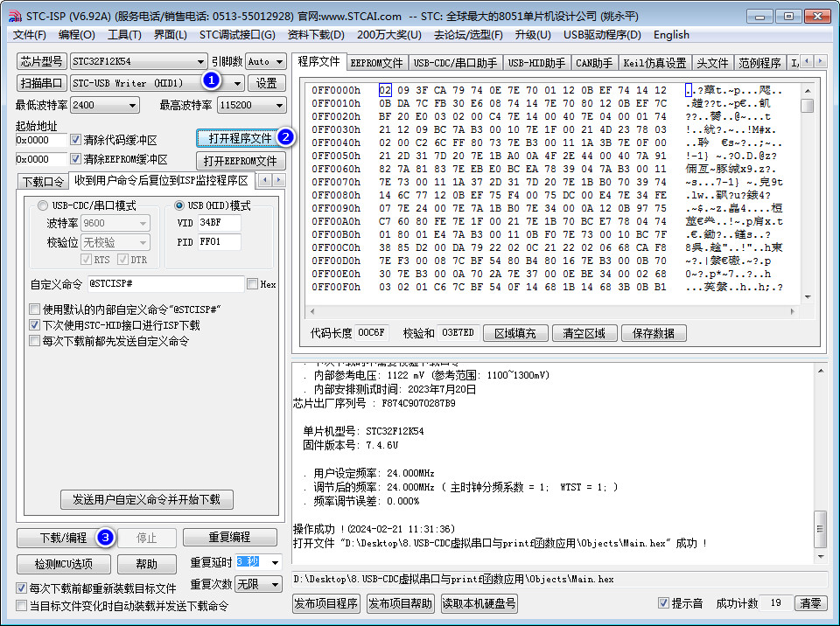Click 保存数据 button

(654, 333)
